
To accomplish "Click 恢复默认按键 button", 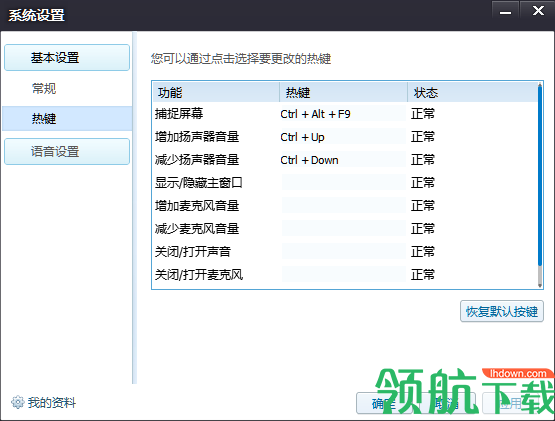I will pos(502,312).
